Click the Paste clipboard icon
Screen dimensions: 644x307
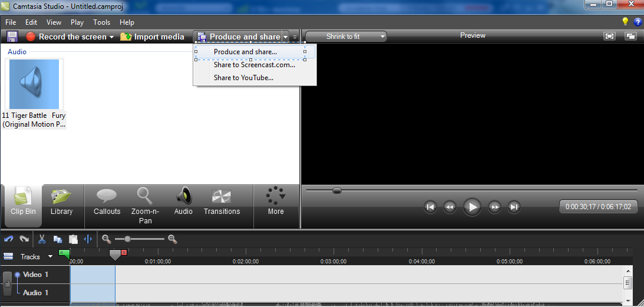click(x=72, y=239)
